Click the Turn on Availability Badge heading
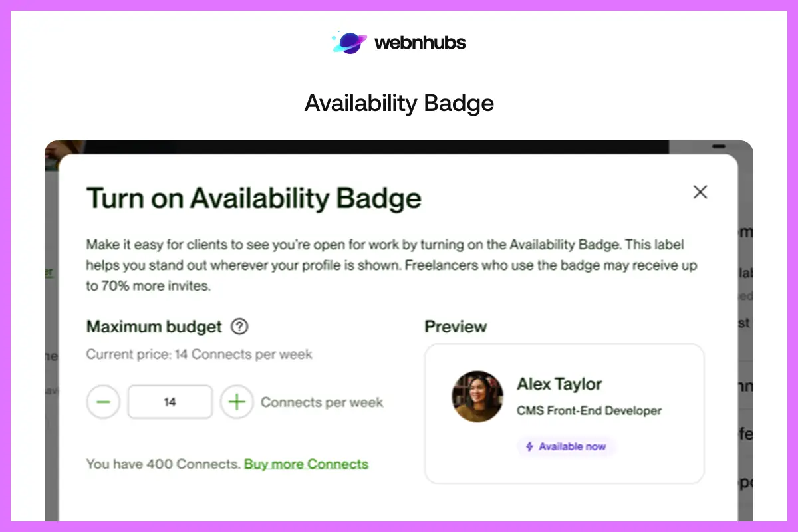798x532 pixels. (254, 198)
